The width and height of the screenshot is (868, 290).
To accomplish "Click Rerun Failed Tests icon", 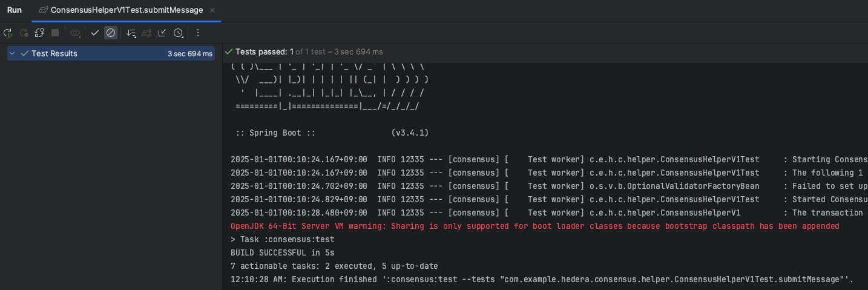I will tap(24, 33).
